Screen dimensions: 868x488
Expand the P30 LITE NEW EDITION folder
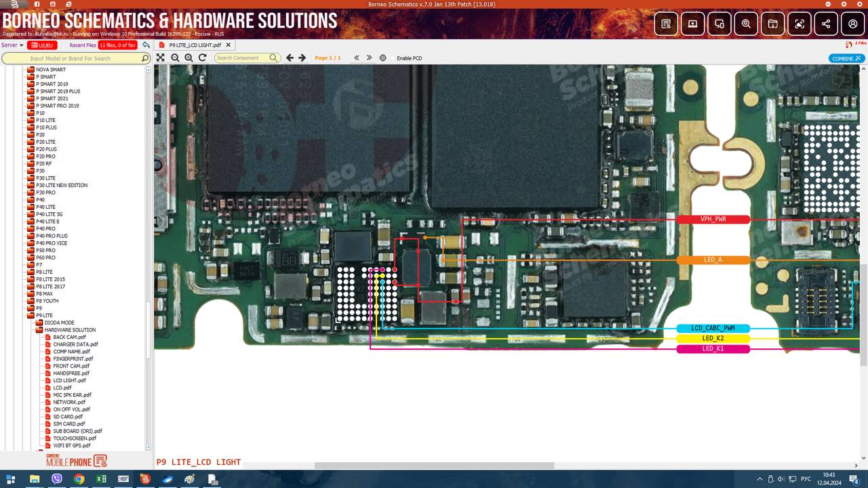click(31, 185)
